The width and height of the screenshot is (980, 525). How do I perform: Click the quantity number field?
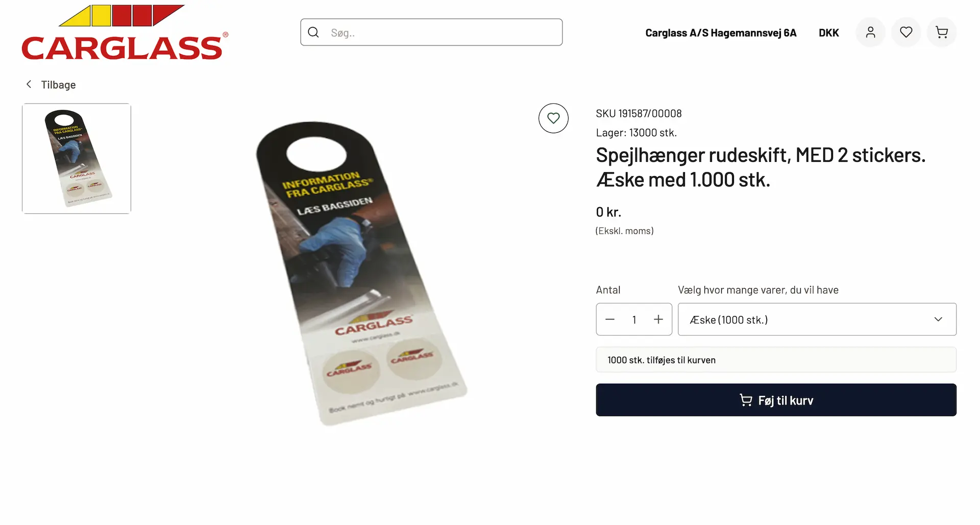(x=634, y=320)
